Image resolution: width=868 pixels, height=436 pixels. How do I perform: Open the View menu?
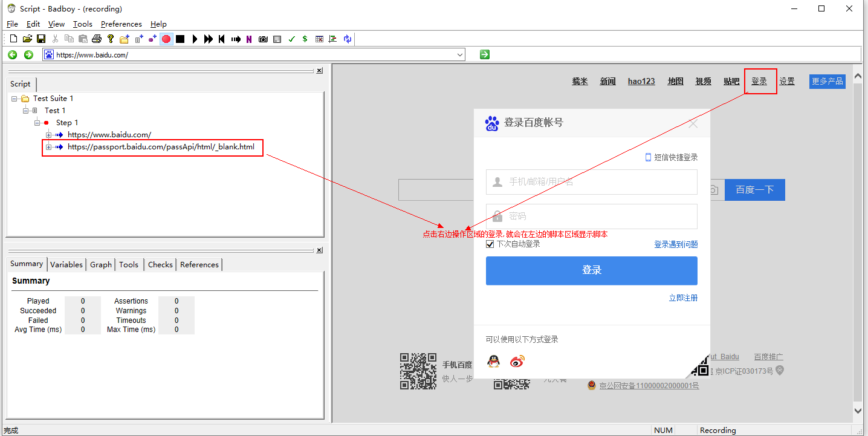coord(56,24)
